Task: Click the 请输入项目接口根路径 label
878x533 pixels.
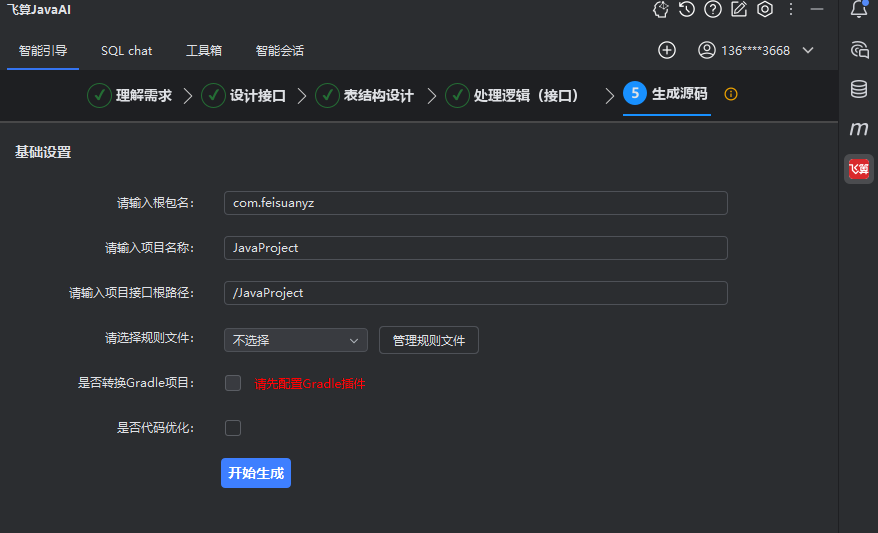Action: (x=132, y=293)
